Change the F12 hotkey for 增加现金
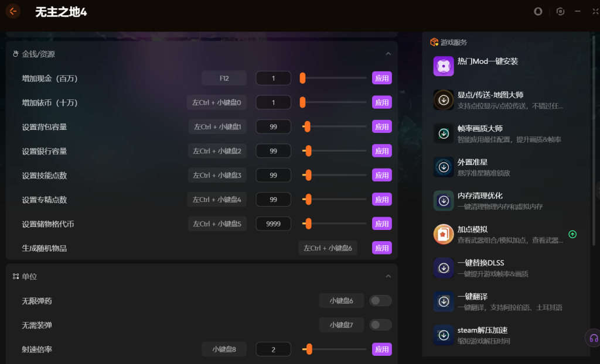The image size is (600, 364). (224, 78)
